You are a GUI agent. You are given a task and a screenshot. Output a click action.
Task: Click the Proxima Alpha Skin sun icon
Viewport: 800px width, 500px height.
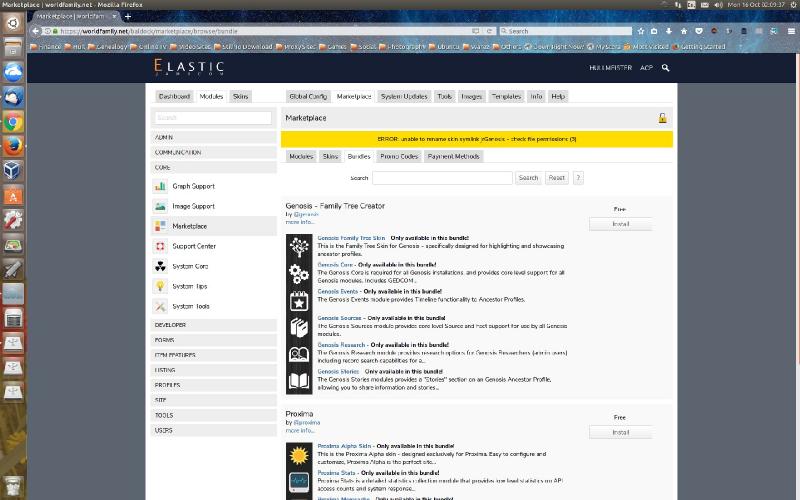pos(299,456)
